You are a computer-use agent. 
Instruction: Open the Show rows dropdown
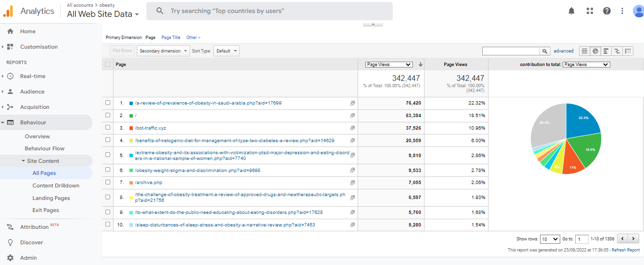tap(550, 239)
